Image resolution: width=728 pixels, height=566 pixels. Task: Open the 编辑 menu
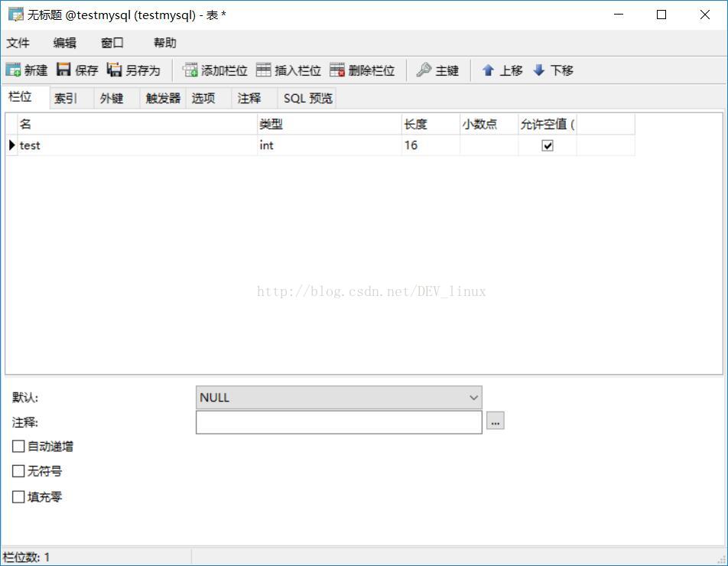64,43
